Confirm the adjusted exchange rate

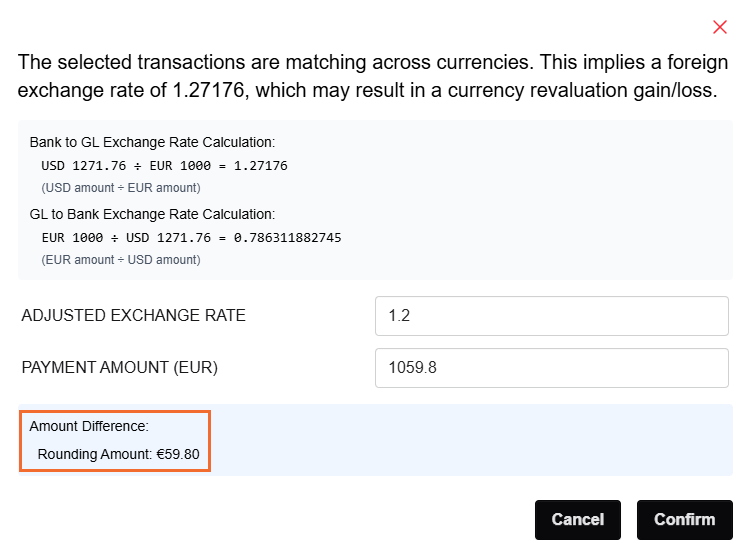coord(685,520)
